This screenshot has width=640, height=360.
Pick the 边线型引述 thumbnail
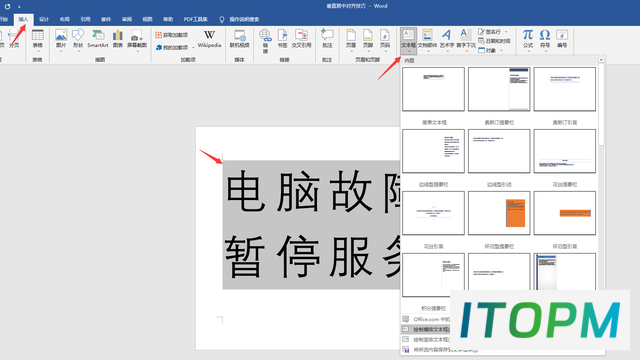pos(499,151)
